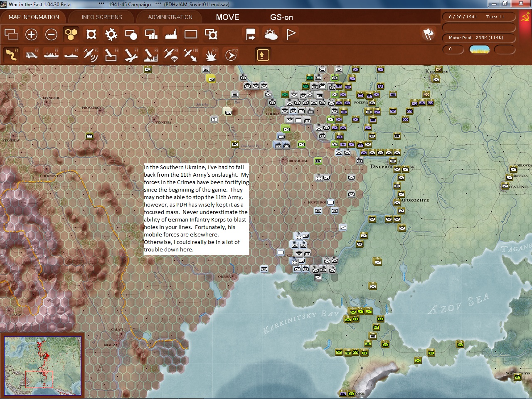Viewport: 532px width, 399px height.
Task: Click the framed up-arrow icon
Action: pos(263,55)
